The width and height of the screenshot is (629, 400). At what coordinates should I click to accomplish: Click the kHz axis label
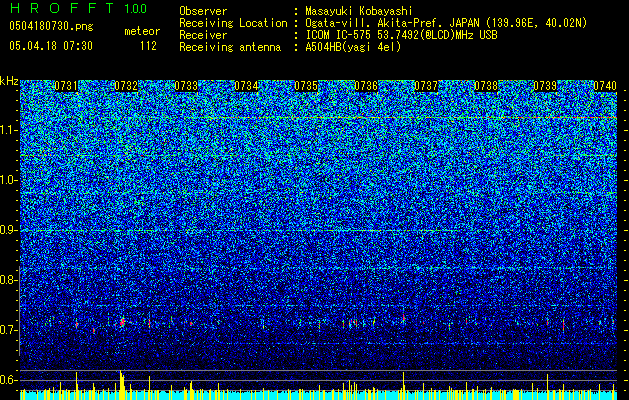[x=9, y=81]
